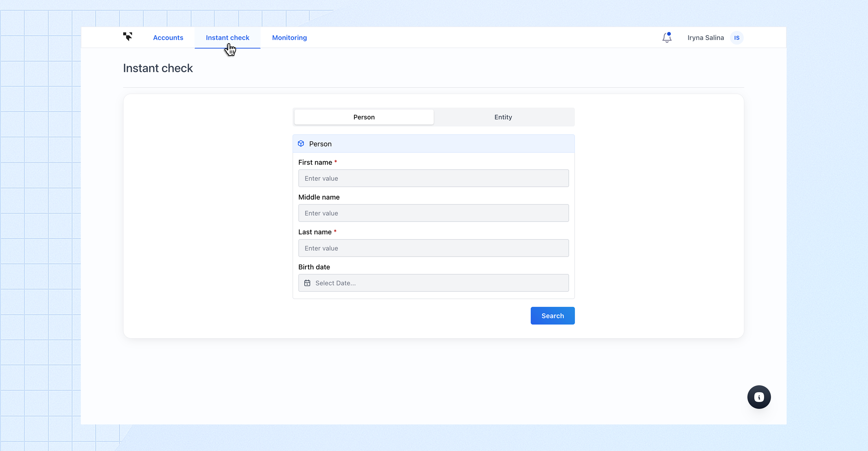The width and height of the screenshot is (868, 451).
Task: Click the calendar icon in Birth date
Action: [x=307, y=283]
